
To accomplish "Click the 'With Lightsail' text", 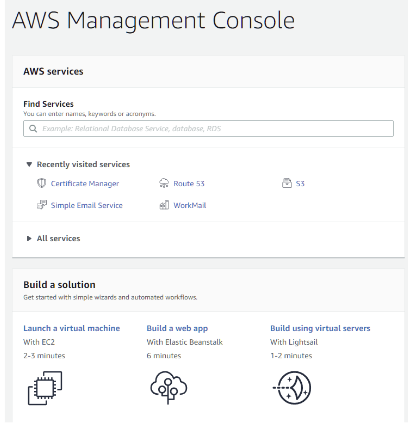I will [294, 342].
